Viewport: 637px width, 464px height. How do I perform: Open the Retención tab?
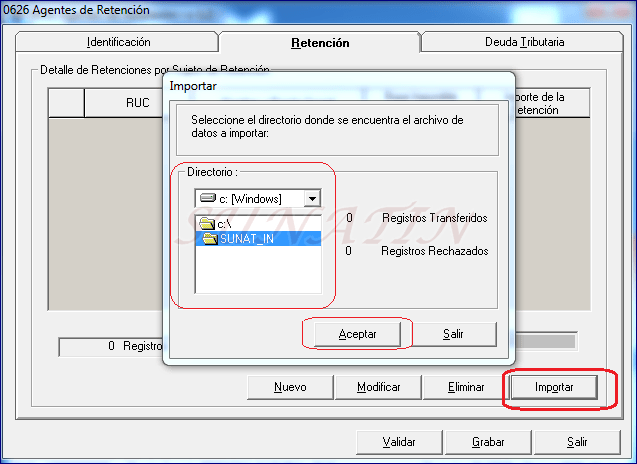coord(320,43)
